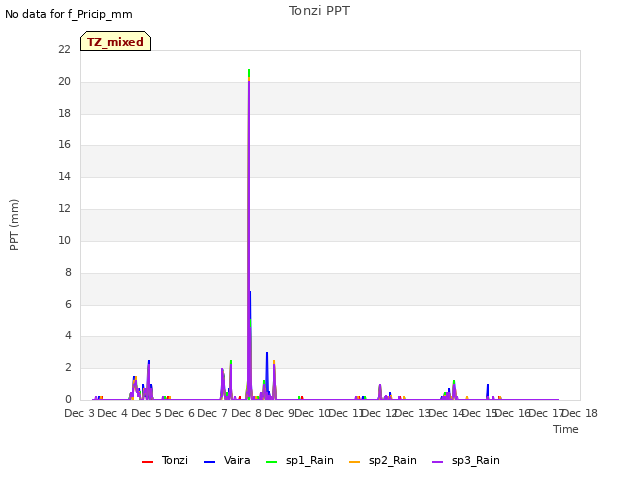The width and height of the screenshot is (640, 480).
Task: Toggle the sp3_Rain legend entry
Action: pyautogui.click(x=466, y=460)
